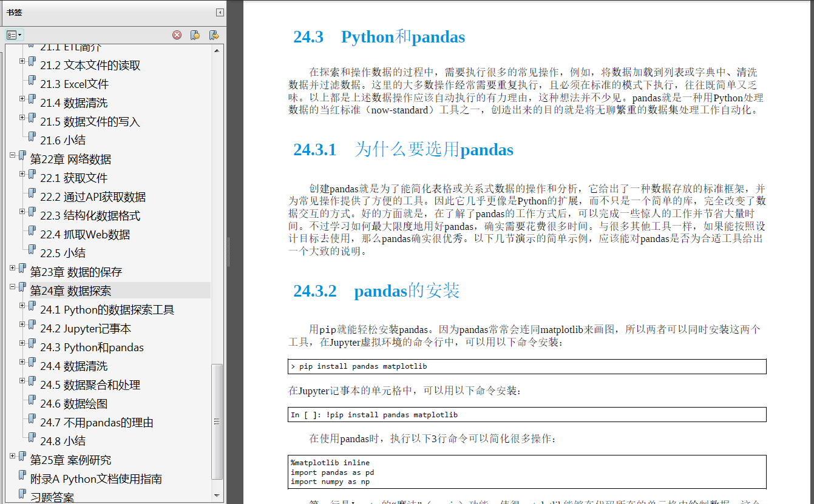Image resolution: width=814 pixels, height=504 pixels.
Task: Collapse the 第24章 数据探索 chapter node
Action: pos(13,286)
